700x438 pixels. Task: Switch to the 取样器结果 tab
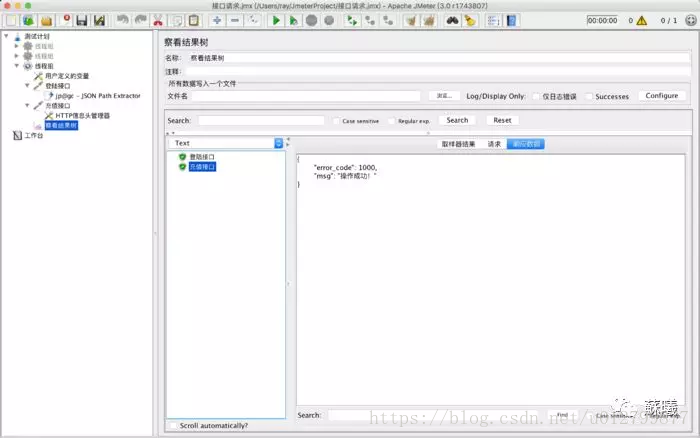click(458, 144)
